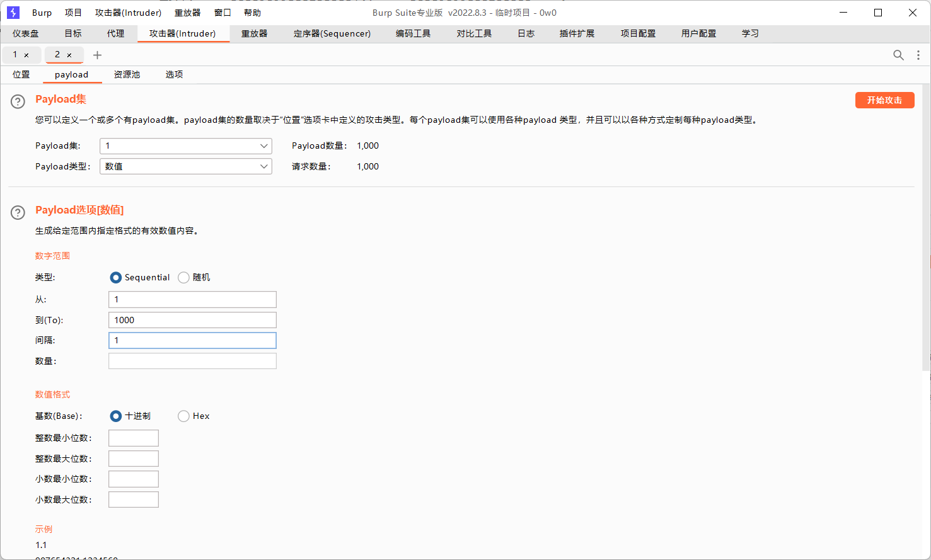Open the Burp menu

point(42,13)
